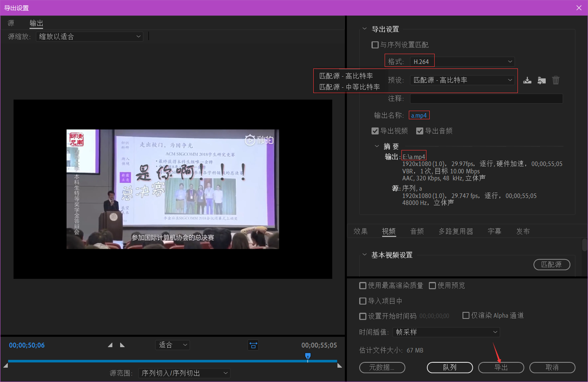The image size is (588, 382).
Task: Uncheck 导出音频 checkbox
Action: pos(419,131)
